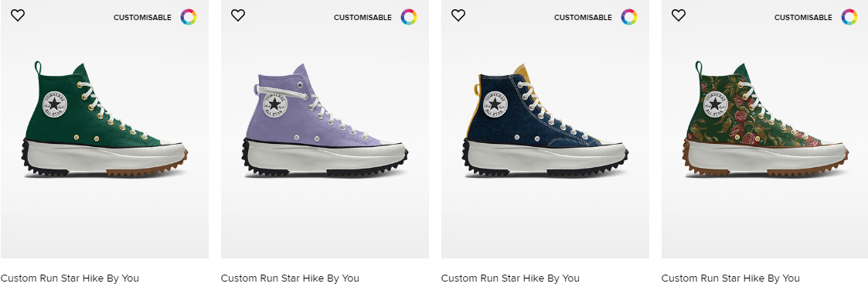
Task: Click Customisable label on floral shoe card
Action: point(803,18)
